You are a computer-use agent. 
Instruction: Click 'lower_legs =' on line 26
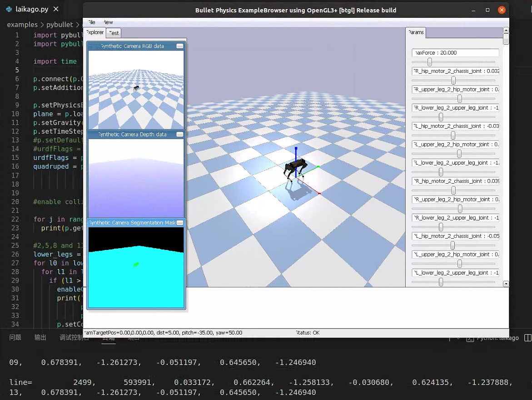[57, 255]
